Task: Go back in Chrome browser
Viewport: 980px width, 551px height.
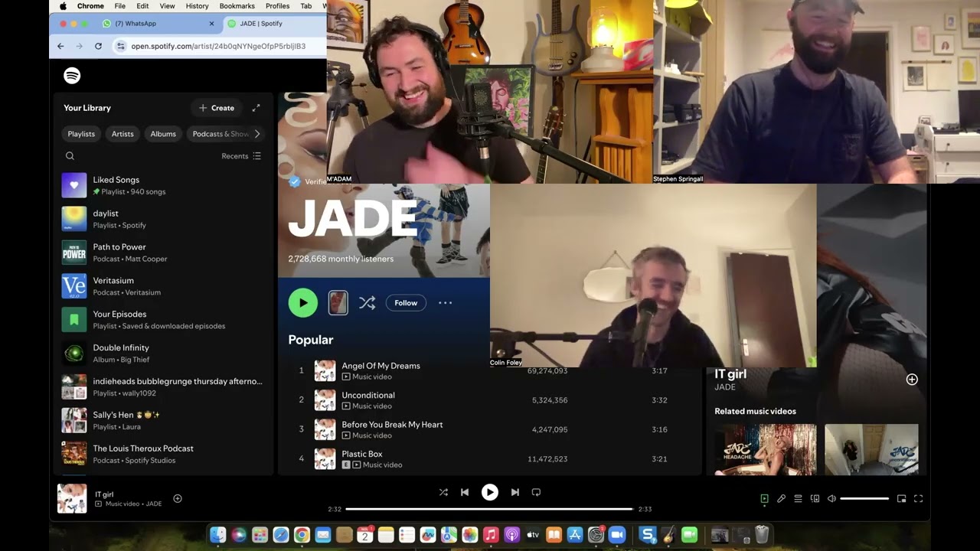Action: point(60,46)
